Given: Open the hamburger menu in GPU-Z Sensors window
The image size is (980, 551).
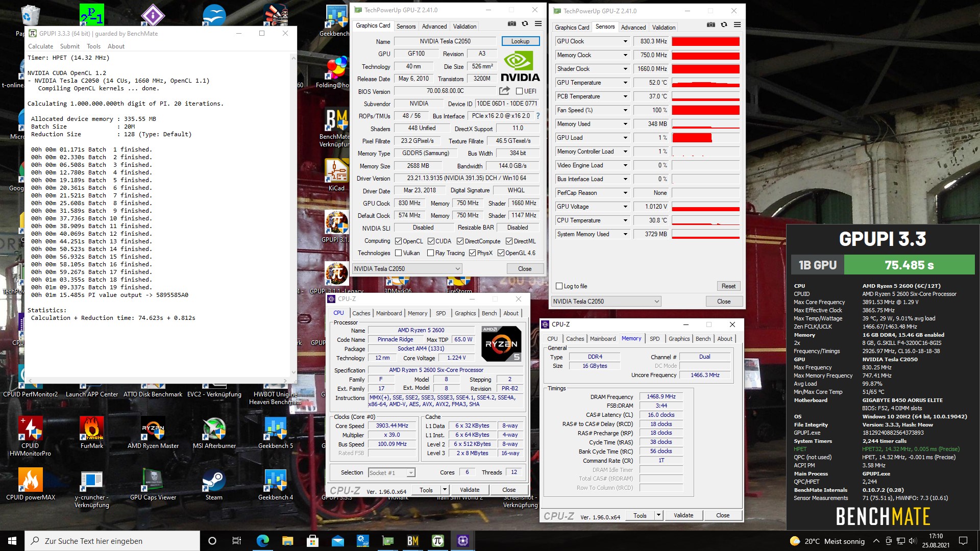Looking at the screenshot, I should click(737, 24).
